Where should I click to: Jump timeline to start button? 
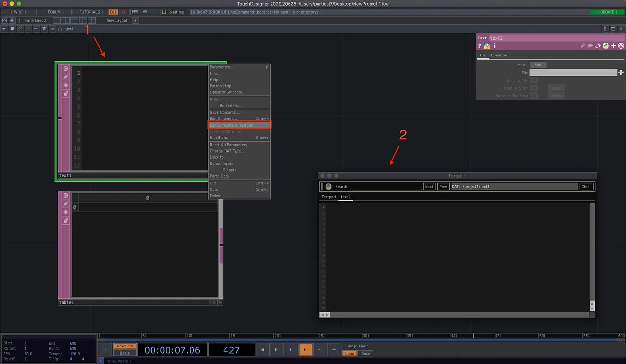click(262, 350)
